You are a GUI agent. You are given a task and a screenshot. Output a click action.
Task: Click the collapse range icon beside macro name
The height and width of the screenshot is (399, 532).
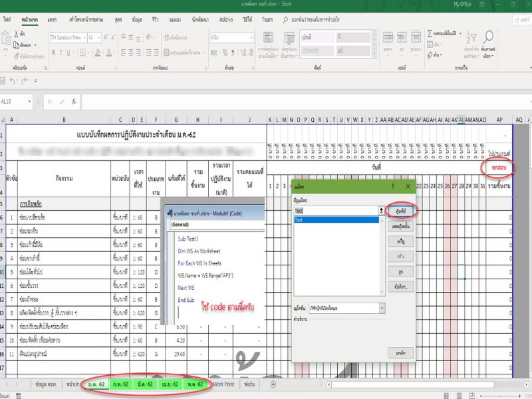coord(382,209)
